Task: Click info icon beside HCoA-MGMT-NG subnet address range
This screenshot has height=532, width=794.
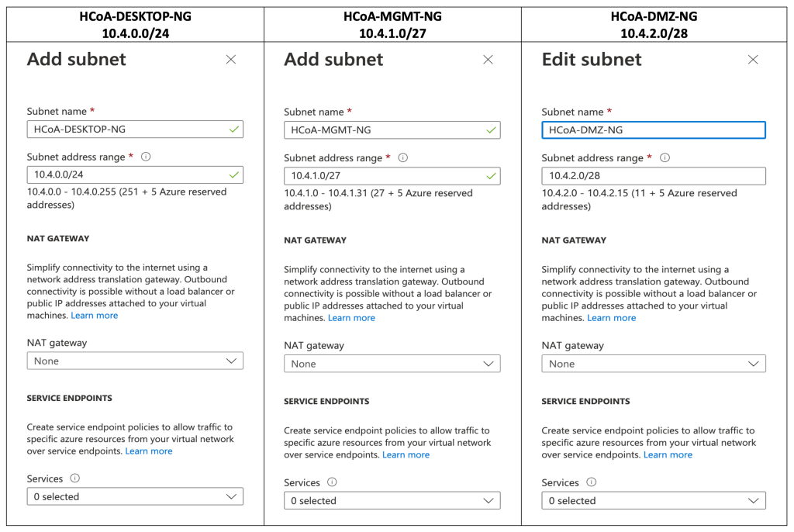Action: click(402, 157)
